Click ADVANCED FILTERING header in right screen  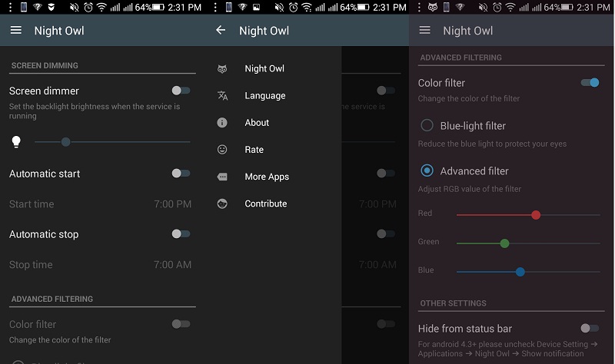(x=460, y=58)
